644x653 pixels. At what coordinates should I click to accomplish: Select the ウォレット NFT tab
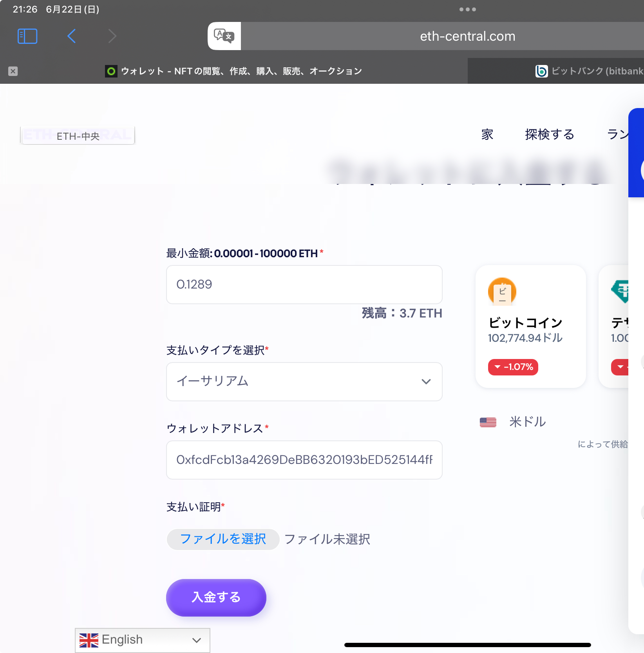point(234,71)
